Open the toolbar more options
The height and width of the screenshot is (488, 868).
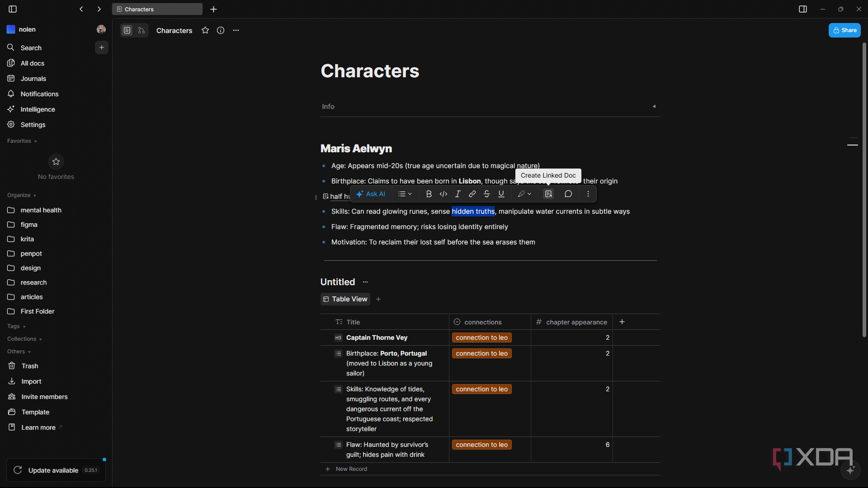588,194
